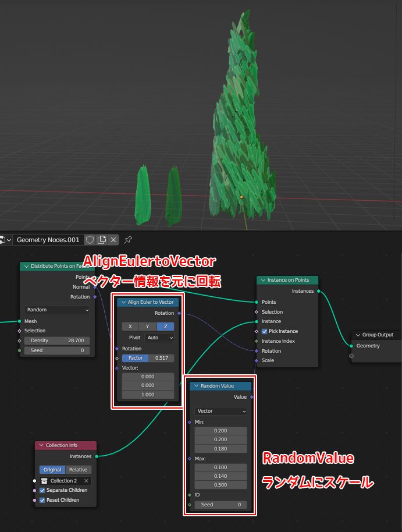Select the Y axis button
Viewport: 402px width, 532px height.
click(x=148, y=327)
